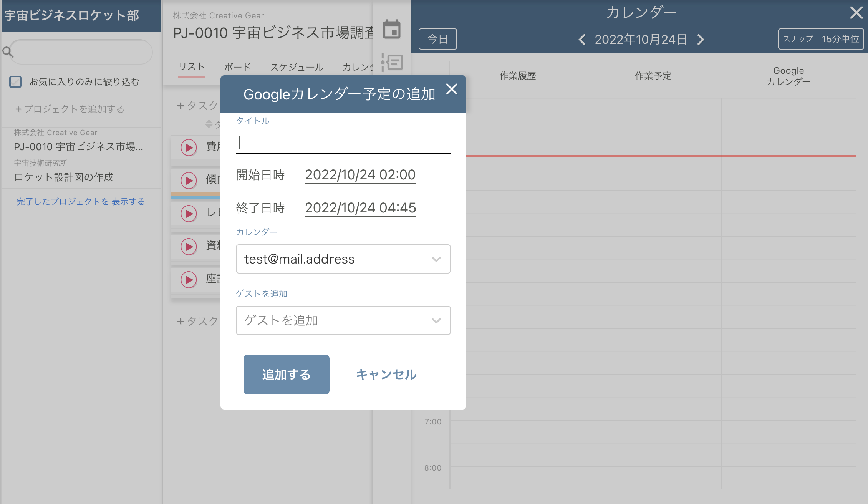Start the timer on the 資料 task
The image size is (868, 504).
click(188, 247)
